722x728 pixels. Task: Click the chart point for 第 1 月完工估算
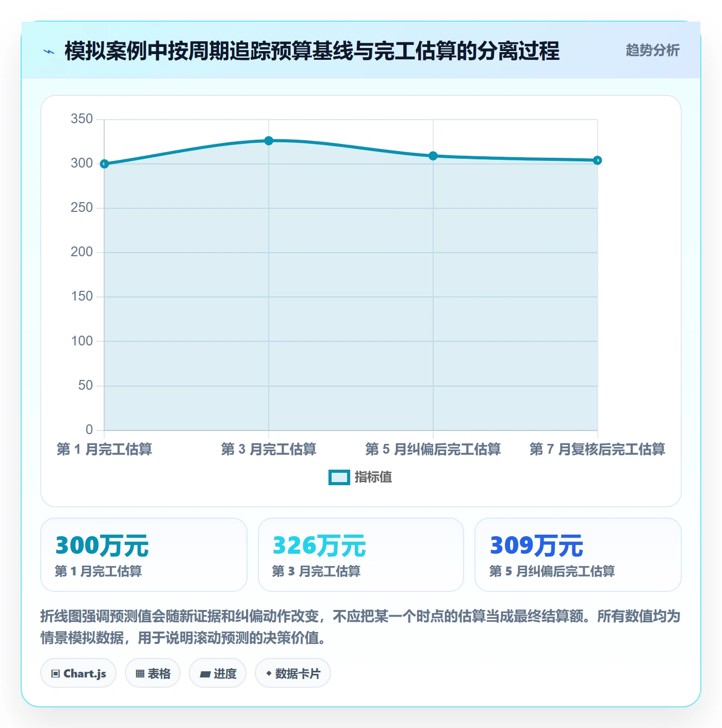pyautogui.click(x=104, y=164)
